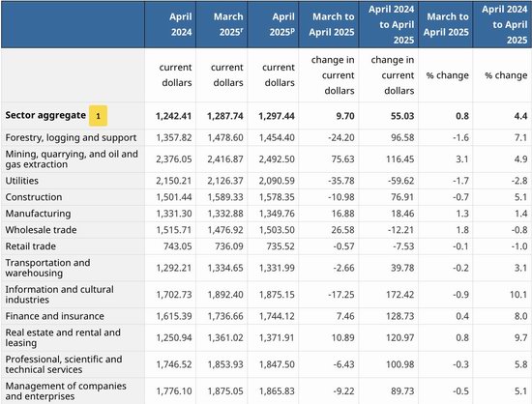
Task: Select the 'Utilities' row label
Action: [21, 181]
